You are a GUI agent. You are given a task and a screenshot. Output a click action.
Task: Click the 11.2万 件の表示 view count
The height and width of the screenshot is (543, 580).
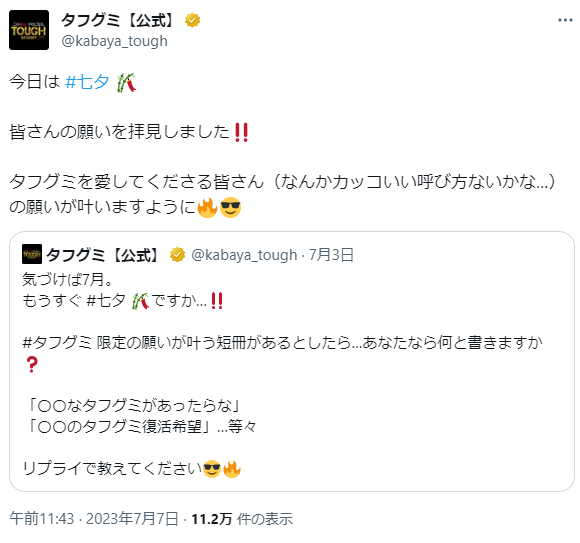tap(242, 519)
